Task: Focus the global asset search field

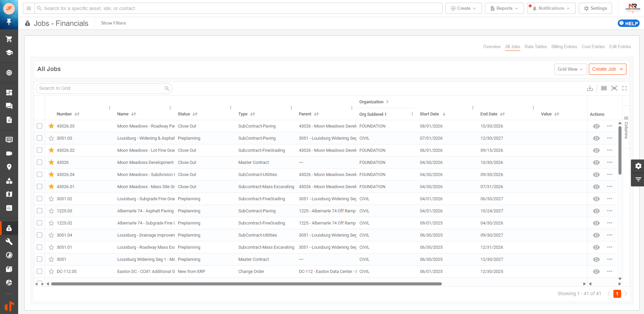Action: [x=239, y=8]
